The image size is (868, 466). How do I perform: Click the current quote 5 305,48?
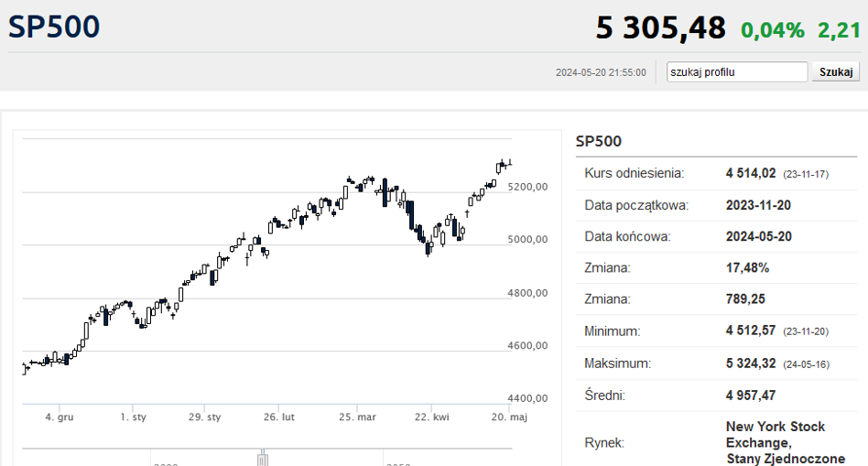(660, 27)
